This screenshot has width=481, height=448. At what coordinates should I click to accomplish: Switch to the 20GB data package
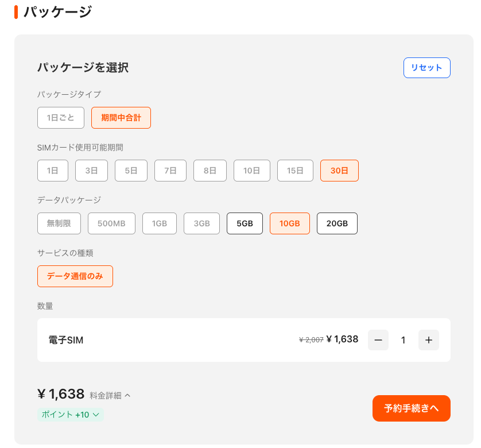coord(337,223)
